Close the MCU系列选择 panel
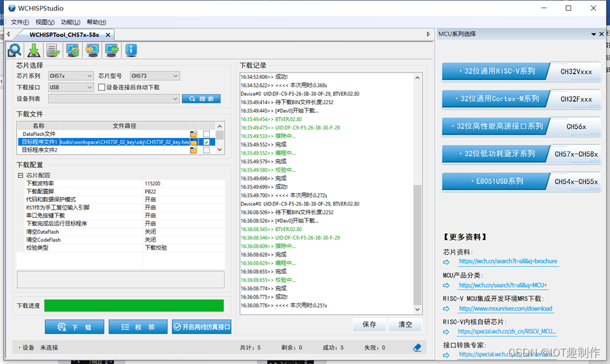 (x=602, y=34)
